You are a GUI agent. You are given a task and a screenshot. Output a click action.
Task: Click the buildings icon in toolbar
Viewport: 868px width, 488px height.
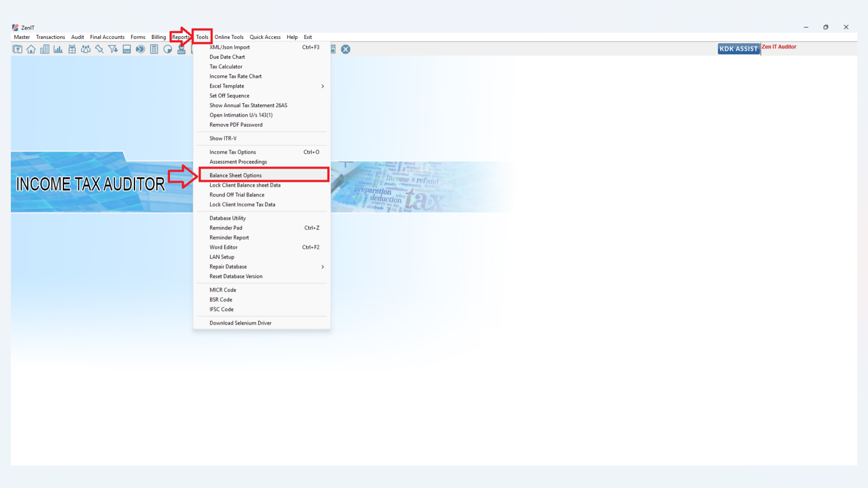click(x=45, y=49)
